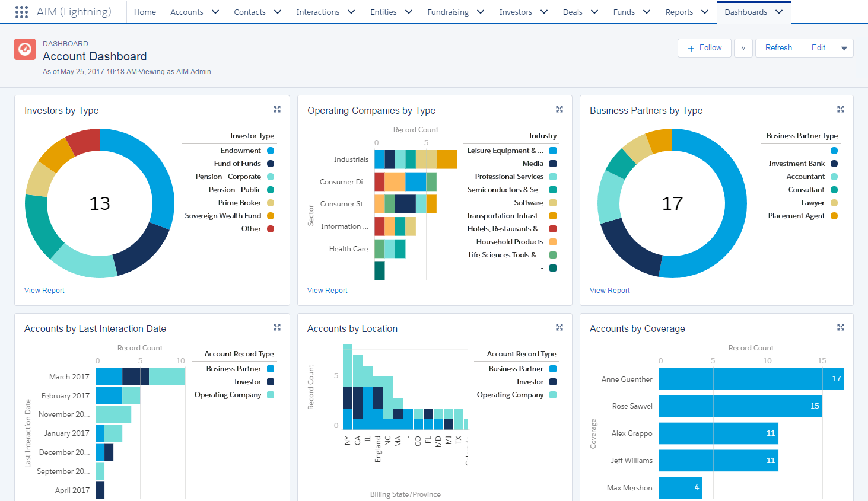Click the Endowment legend color swatch

pyautogui.click(x=271, y=151)
